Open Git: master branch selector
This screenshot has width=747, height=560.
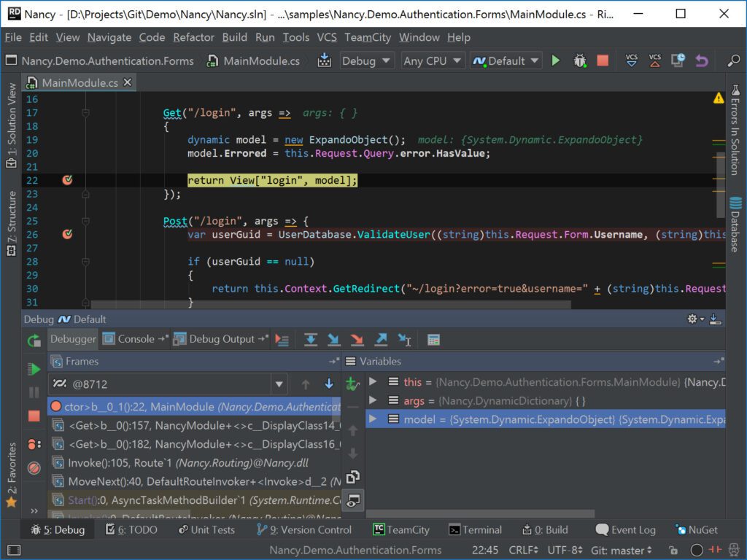click(622, 551)
